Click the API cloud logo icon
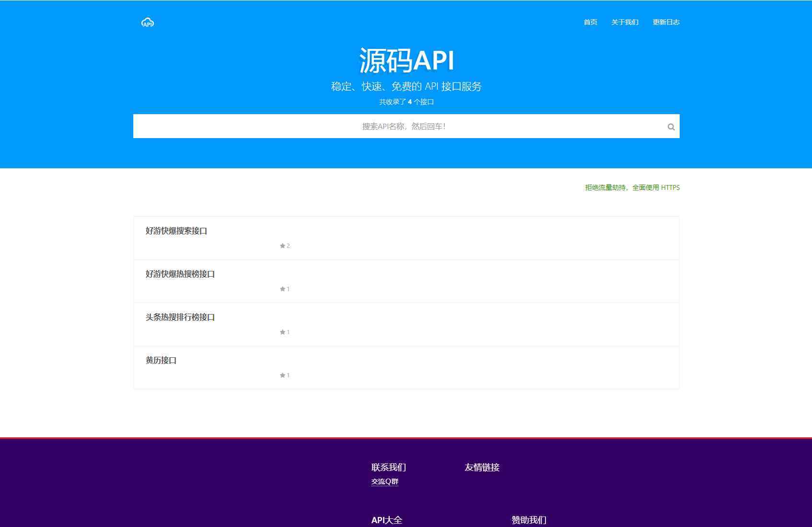 click(x=148, y=23)
